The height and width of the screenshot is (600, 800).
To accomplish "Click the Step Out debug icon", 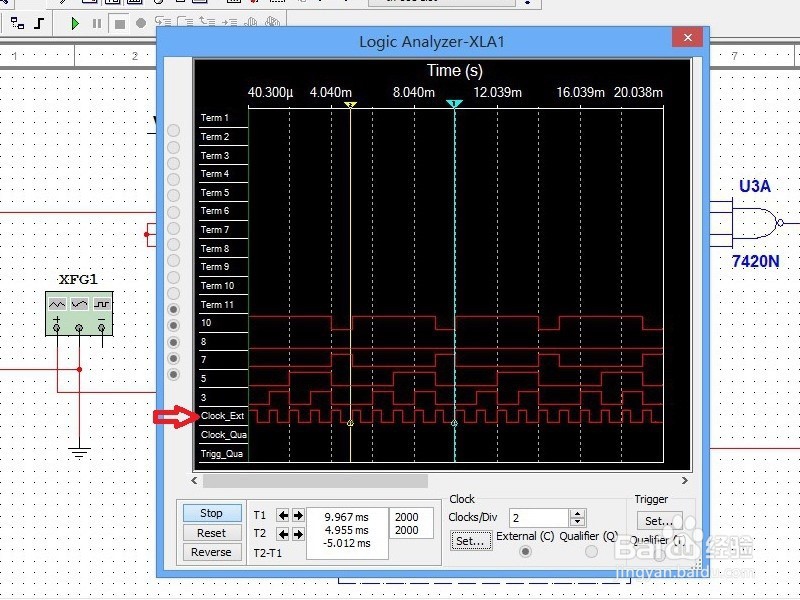I will (207, 22).
